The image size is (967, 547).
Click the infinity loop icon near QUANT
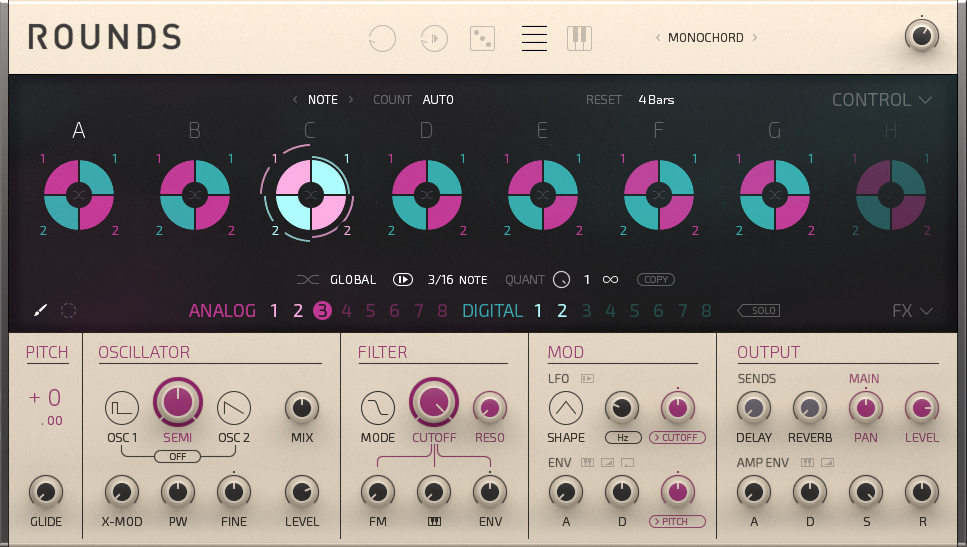(x=610, y=280)
